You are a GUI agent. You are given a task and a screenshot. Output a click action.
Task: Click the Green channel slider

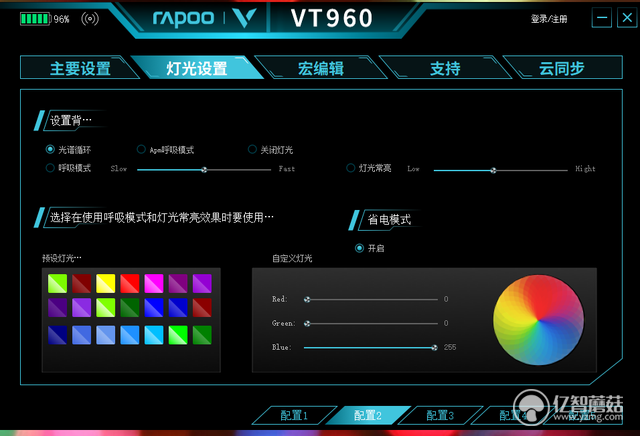click(371, 324)
